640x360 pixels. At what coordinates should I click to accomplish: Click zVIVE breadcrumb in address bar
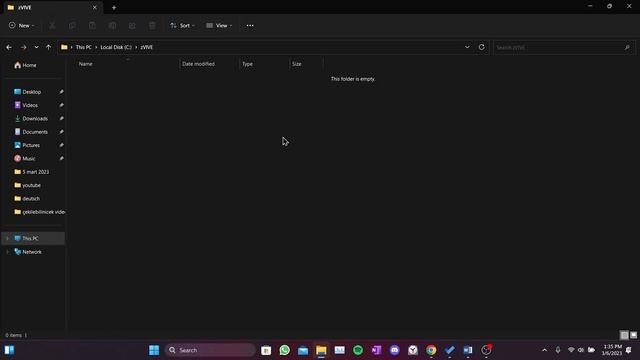147,47
